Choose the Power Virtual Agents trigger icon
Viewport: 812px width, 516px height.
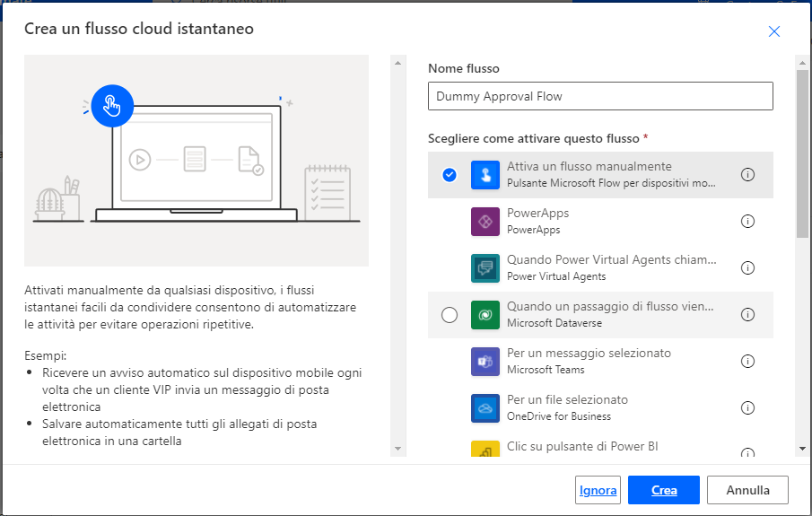485,268
